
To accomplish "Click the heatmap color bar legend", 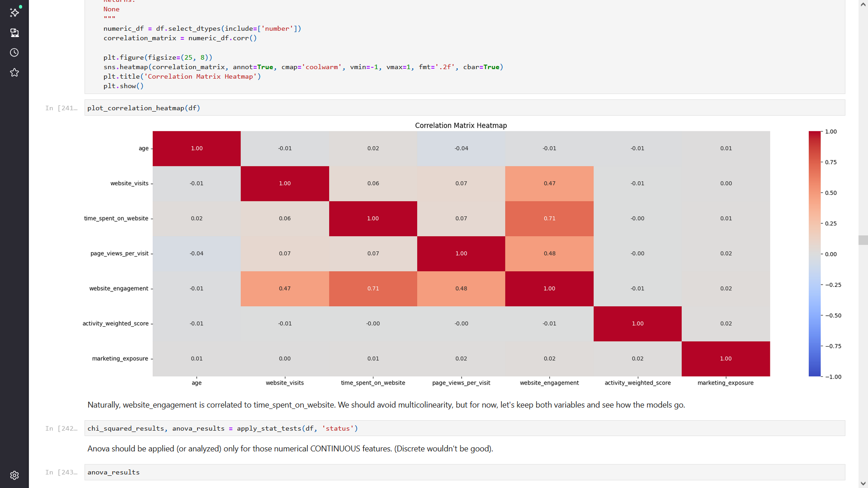I will point(814,253).
